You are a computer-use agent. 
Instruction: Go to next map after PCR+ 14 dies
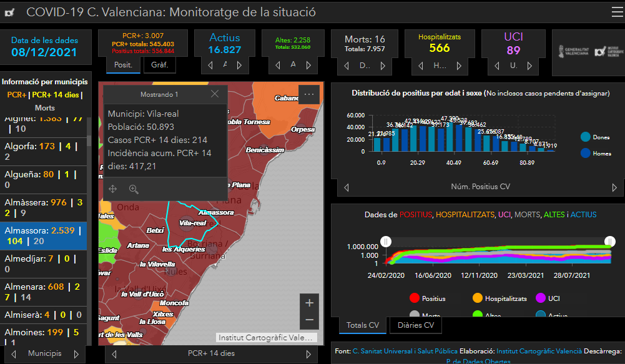[x=308, y=354]
